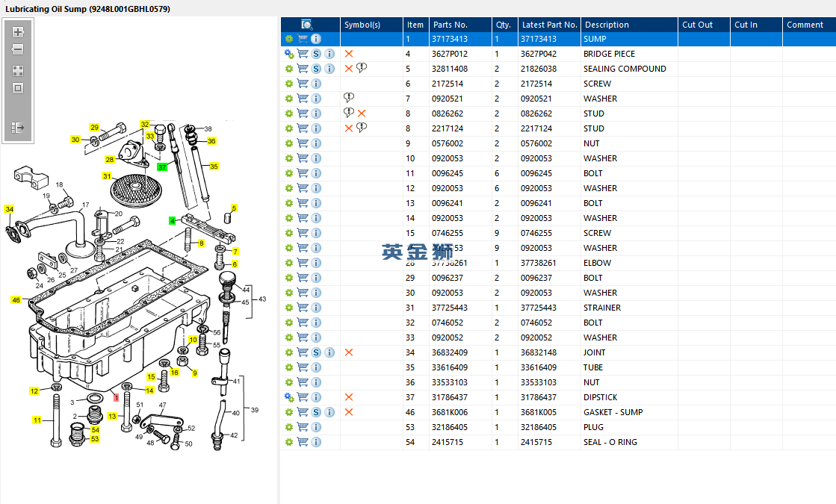
Task: Select the STRAINER description cell
Action: tap(629, 308)
